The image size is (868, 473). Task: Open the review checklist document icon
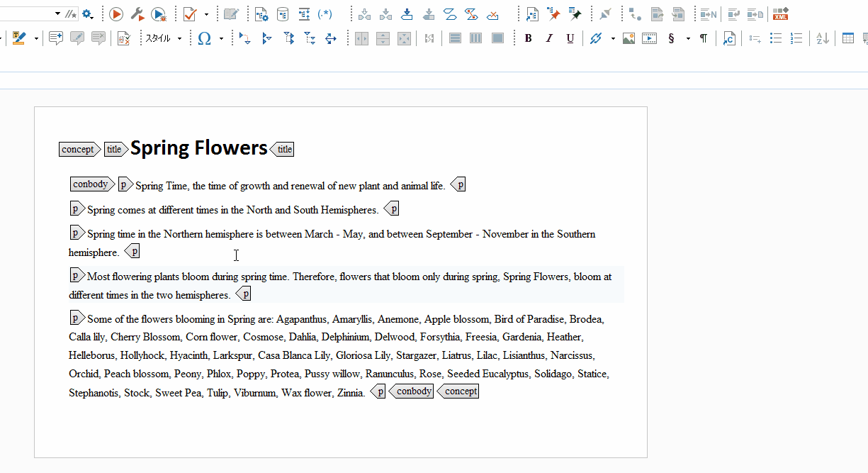point(124,38)
